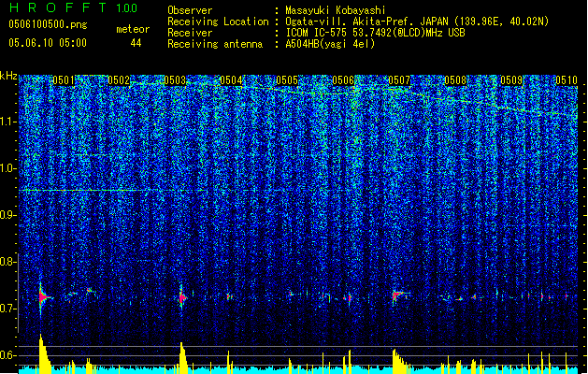Viewport: 588px width, 374px height.
Task: Click the HROFFT 1.0.0 title text
Action: pos(74,7)
